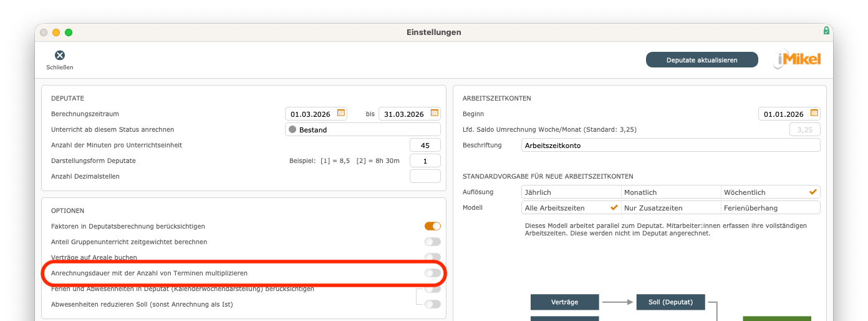Click Beginn date field 01.01.2026
The width and height of the screenshot is (868, 321).
(x=789, y=114)
